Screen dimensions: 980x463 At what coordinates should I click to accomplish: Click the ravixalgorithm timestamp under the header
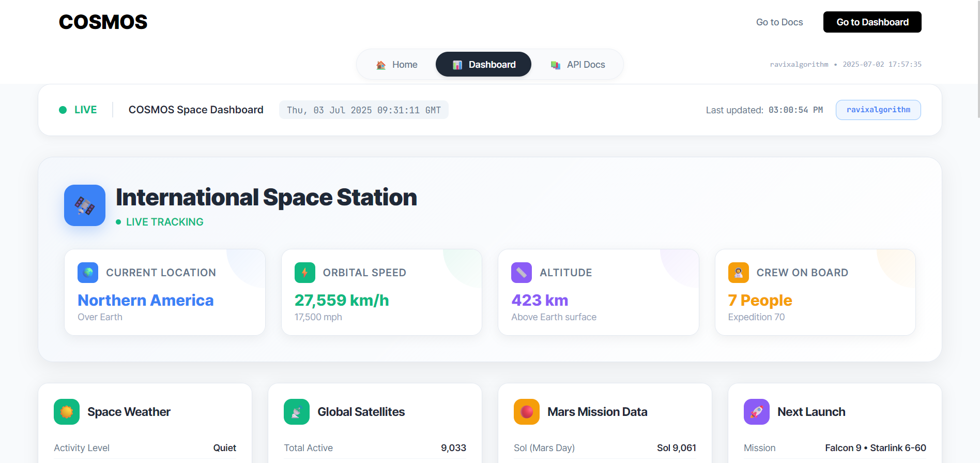(x=846, y=64)
